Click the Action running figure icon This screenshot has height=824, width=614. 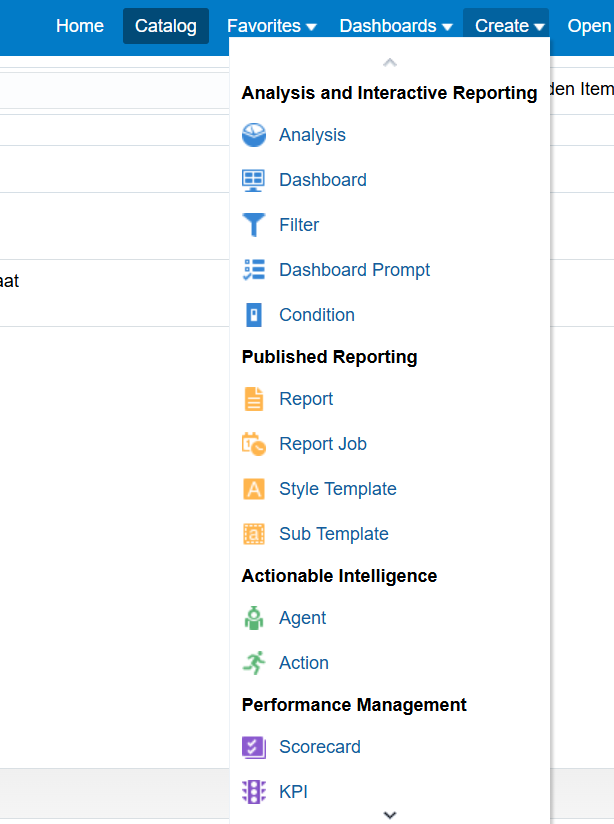coord(254,663)
